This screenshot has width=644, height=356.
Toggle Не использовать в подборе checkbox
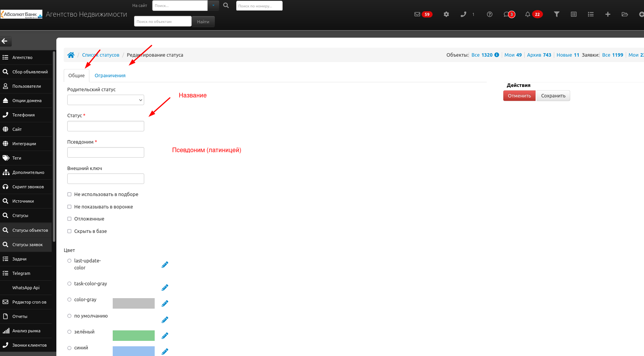70,194
